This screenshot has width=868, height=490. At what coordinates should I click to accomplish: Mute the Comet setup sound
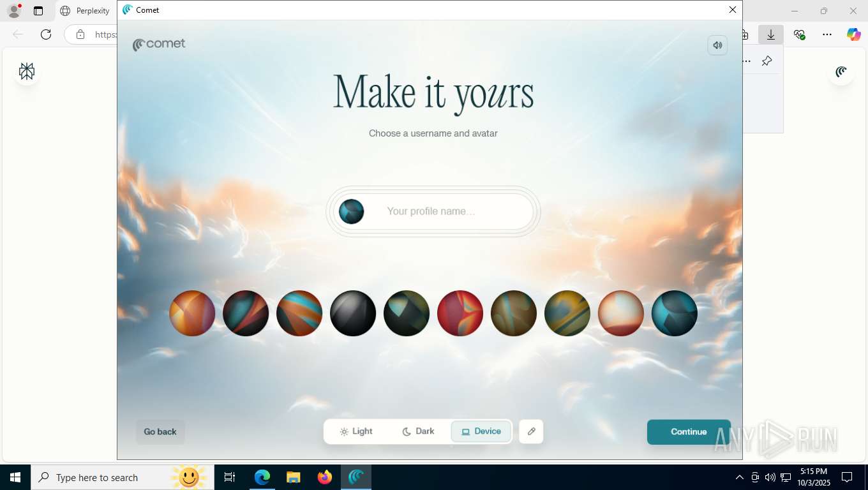(717, 45)
